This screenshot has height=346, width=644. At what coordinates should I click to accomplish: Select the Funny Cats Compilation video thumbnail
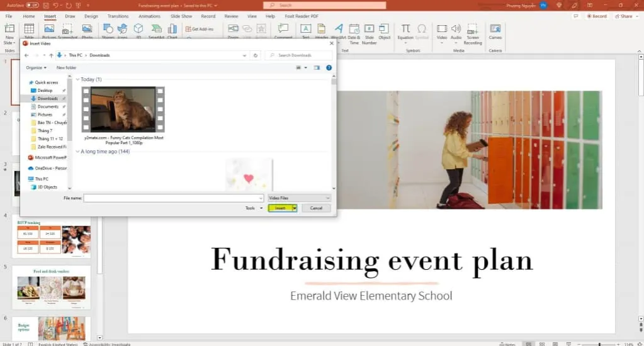(123, 109)
